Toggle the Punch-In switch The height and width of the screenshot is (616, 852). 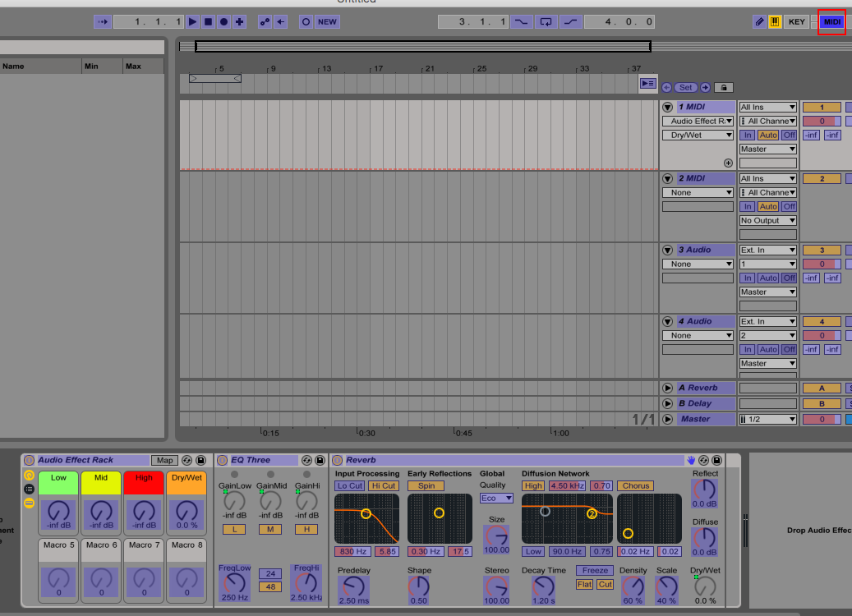(521, 21)
